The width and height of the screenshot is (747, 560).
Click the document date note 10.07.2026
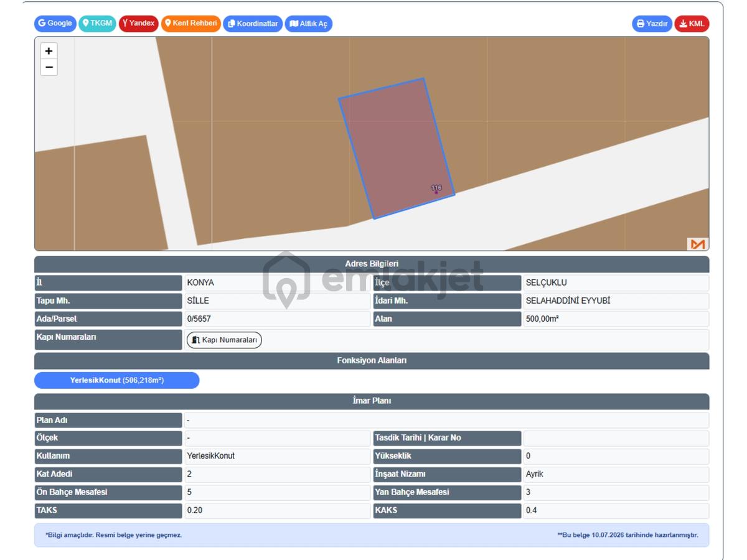(x=627, y=535)
